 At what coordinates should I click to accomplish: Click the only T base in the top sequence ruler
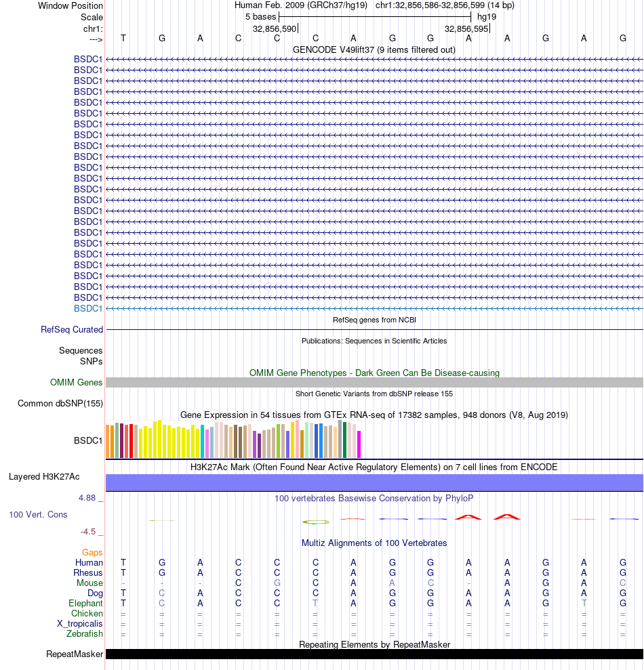(x=123, y=39)
